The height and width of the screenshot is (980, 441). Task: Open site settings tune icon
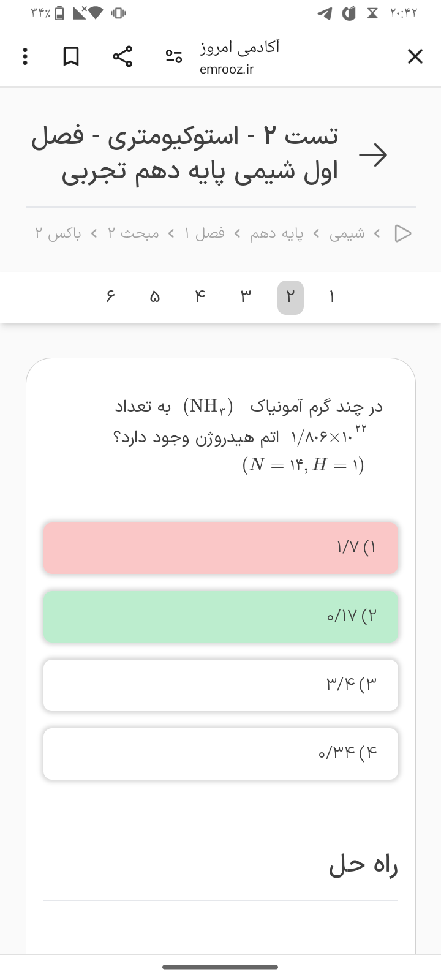tap(173, 57)
